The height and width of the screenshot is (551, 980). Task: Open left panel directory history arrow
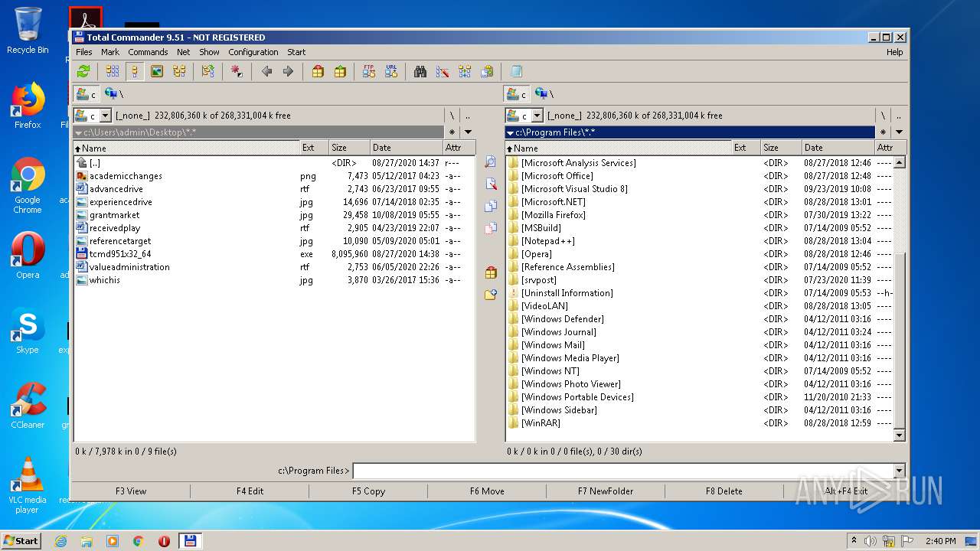pyautogui.click(x=468, y=132)
